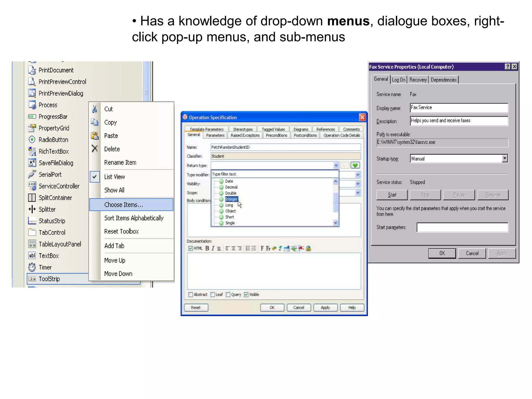Image resolution: width=532 pixels, height=399 pixels.
Task: Click Reset in Operation Specification
Action: pyautogui.click(x=196, y=308)
